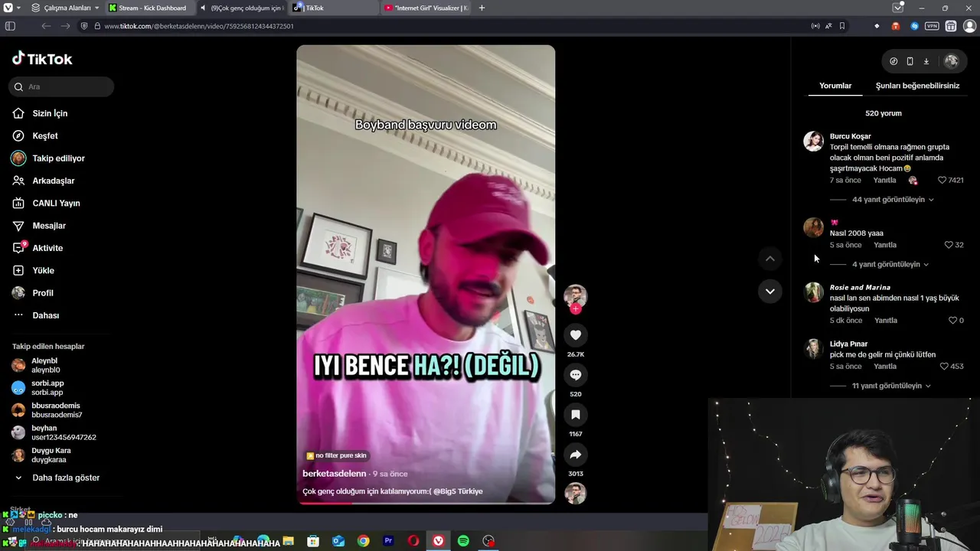Switch to Yorumlar tab
This screenshot has width=980, height=551.
coord(835,86)
